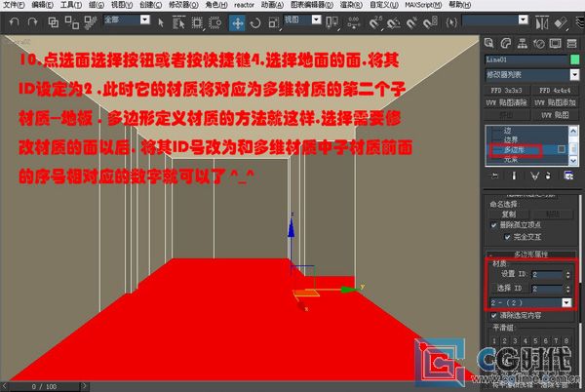Click the FFD 4x4x4 modifier button
Viewport: 585px width, 392px height.
point(555,91)
